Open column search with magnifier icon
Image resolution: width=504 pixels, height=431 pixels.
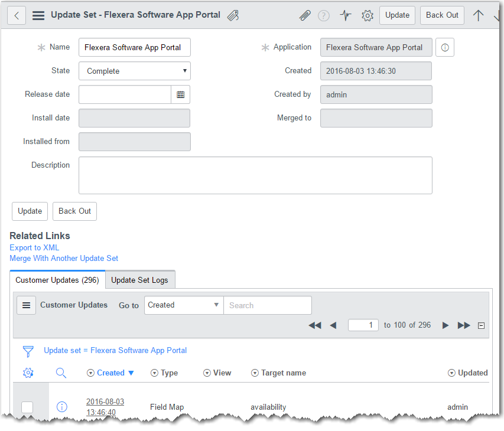tap(61, 373)
